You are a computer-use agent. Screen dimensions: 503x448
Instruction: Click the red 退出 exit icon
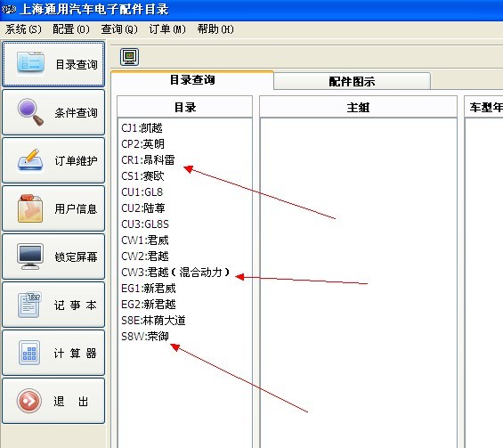coord(29,401)
